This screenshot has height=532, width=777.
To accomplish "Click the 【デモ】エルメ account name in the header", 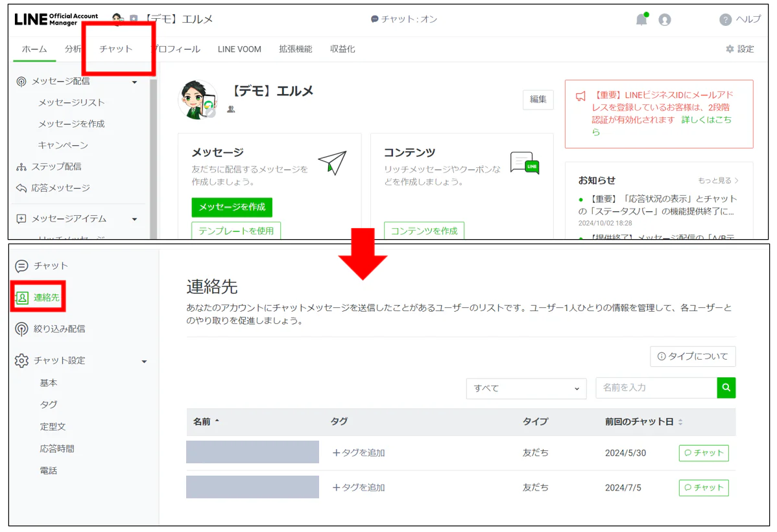I will pos(179,19).
